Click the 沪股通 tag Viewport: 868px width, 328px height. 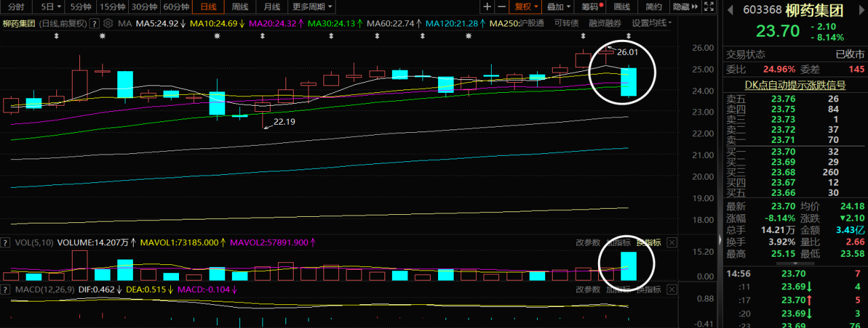[531, 23]
